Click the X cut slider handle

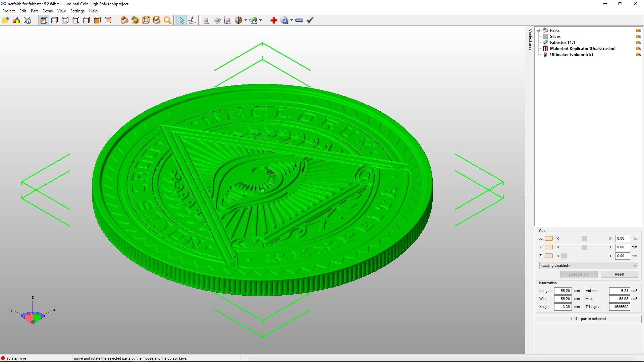(584, 239)
